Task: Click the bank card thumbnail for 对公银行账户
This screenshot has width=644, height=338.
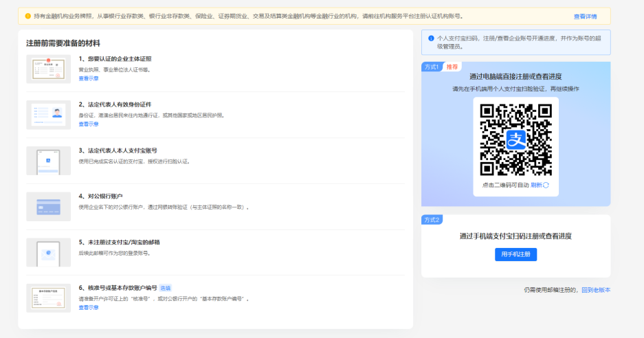Action: click(x=49, y=207)
